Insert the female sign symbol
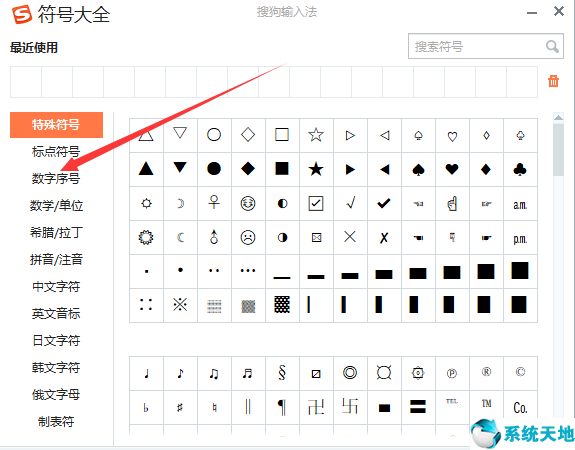Viewport: 575px width, 450px height. coord(214,203)
